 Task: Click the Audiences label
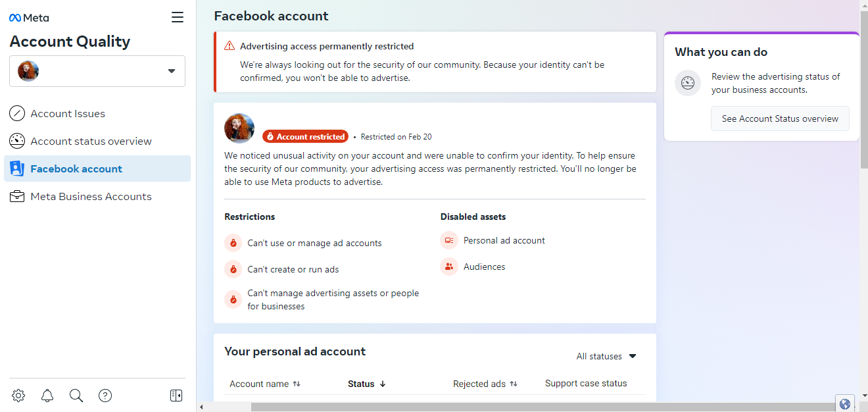tap(485, 267)
